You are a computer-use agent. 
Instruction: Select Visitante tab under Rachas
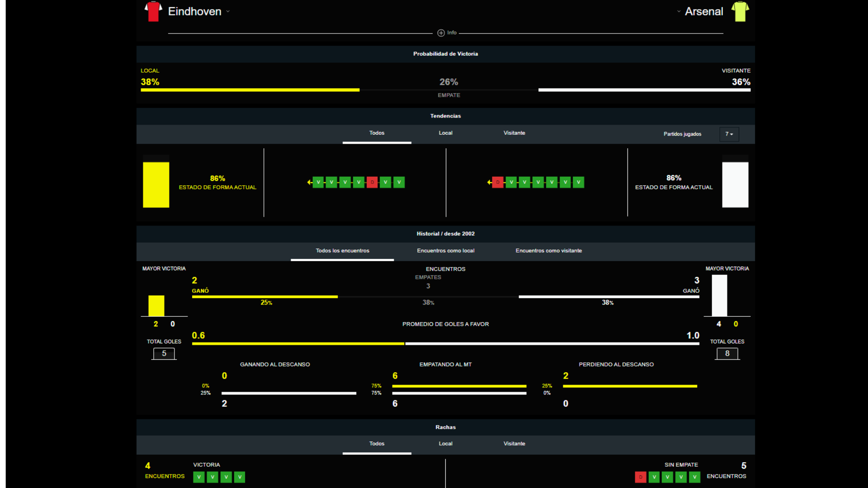pos(514,444)
